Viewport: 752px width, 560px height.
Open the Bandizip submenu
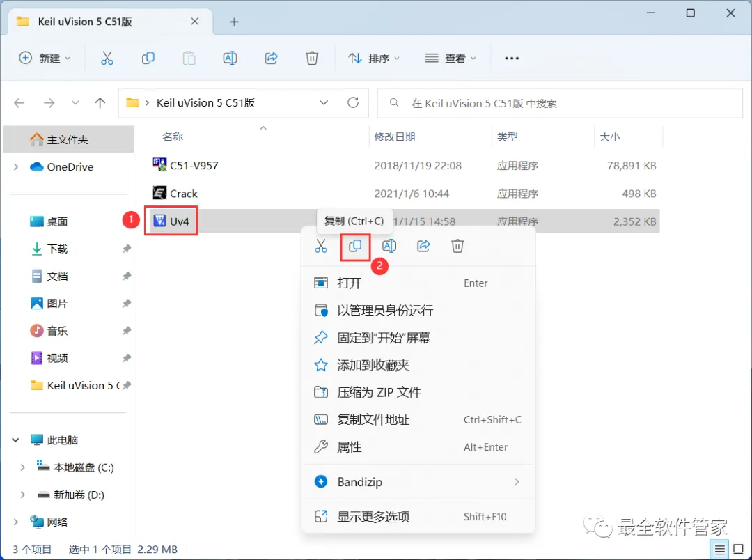tap(418, 482)
